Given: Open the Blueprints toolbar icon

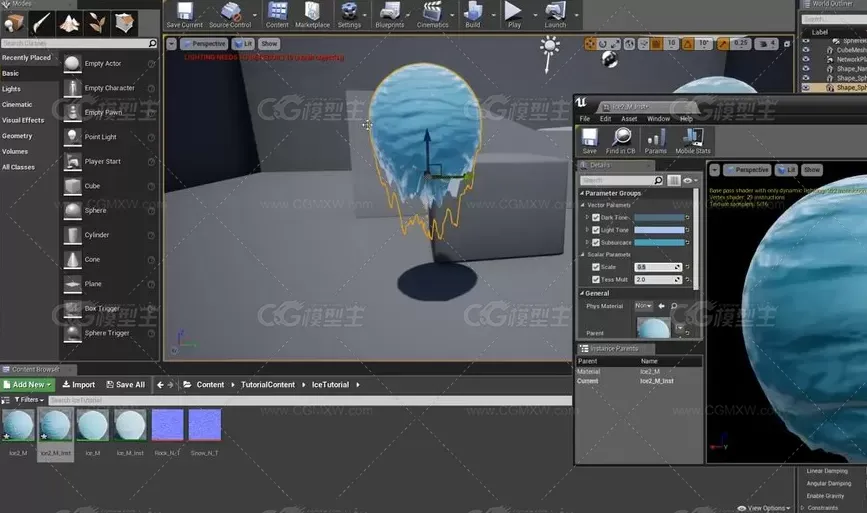Looking at the screenshot, I should [x=390, y=15].
